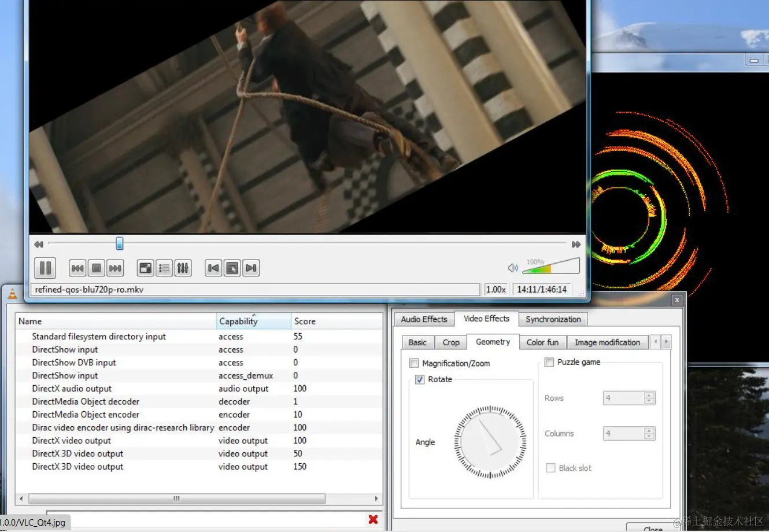The width and height of the screenshot is (769, 532).
Task: Click the 1.00x playback speed label
Action: (496, 289)
